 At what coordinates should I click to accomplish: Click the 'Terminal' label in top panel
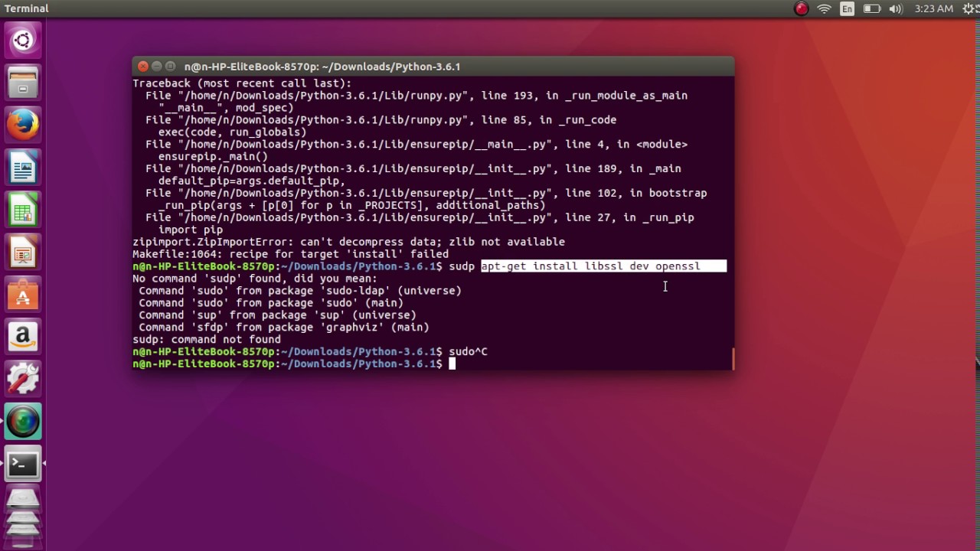click(x=27, y=8)
